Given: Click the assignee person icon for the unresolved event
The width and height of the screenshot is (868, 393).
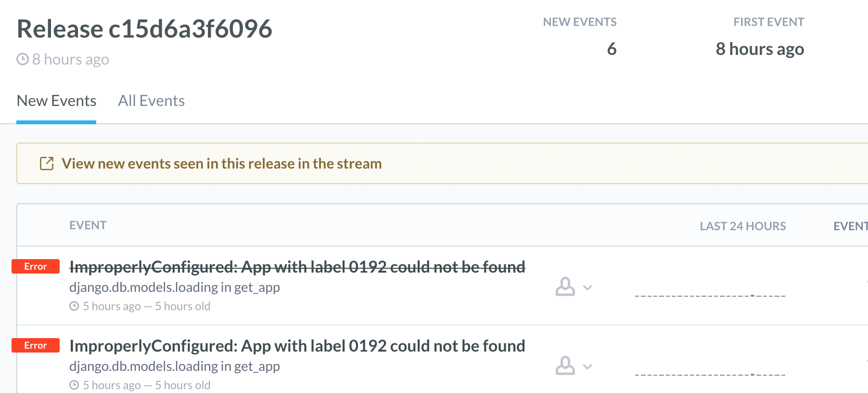Looking at the screenshot, I should (565, 366).
